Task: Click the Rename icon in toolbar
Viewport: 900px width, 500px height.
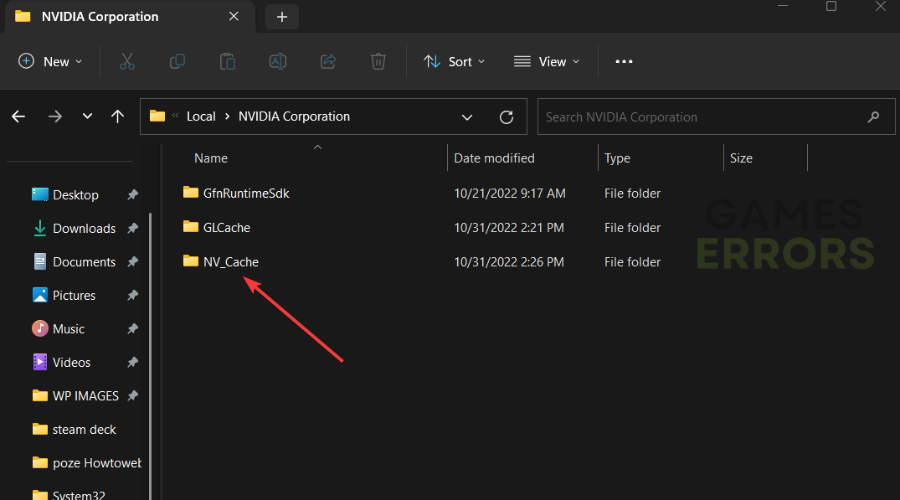Action: [278, 61]
